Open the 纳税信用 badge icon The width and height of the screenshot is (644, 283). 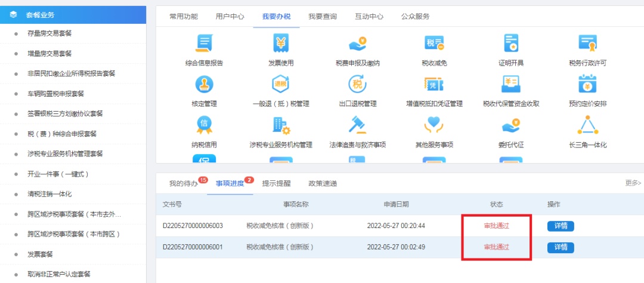coord(205,125)
